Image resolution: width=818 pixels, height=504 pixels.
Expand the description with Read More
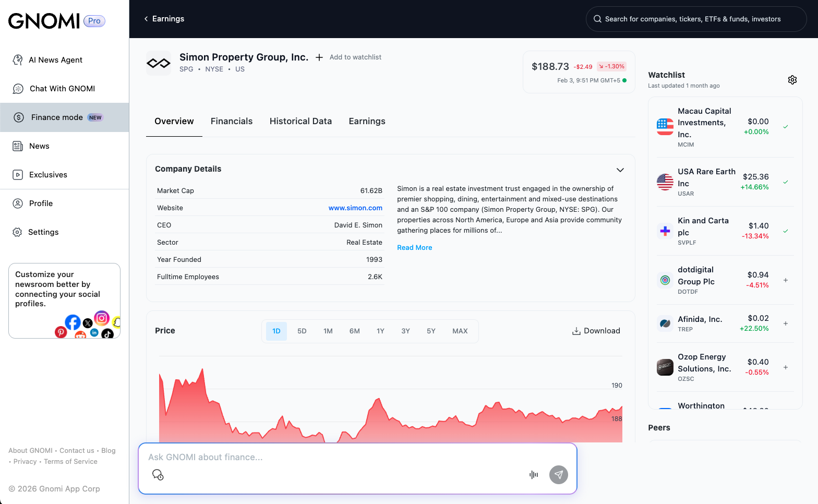pyautogui.click(x=414, y=248)
